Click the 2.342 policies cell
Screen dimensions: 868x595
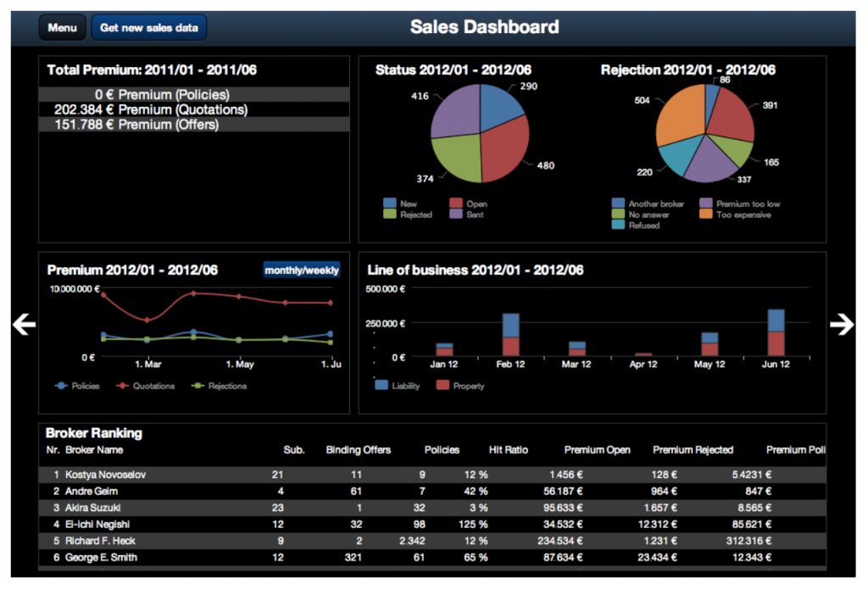point(413,542)
